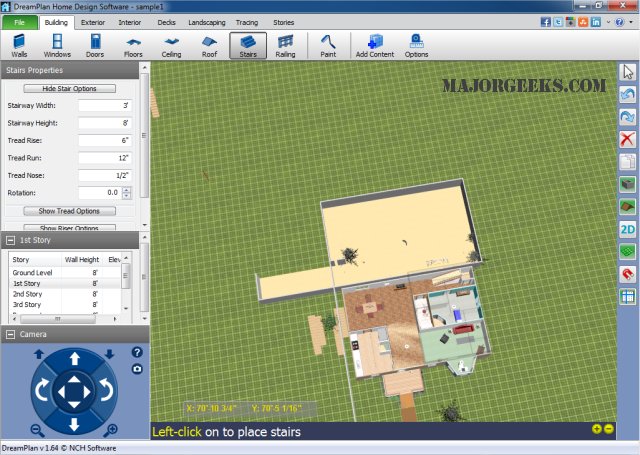Rotate camera clockwise
The height and width of the screenshot is (455, 640).
pos(42,390)
